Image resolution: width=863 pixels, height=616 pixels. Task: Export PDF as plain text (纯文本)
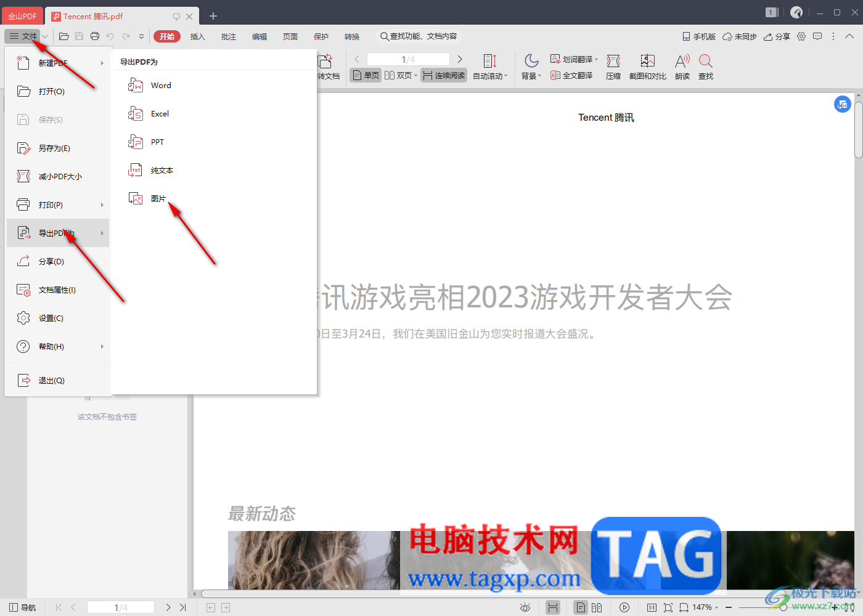click(x=151, y=171)
